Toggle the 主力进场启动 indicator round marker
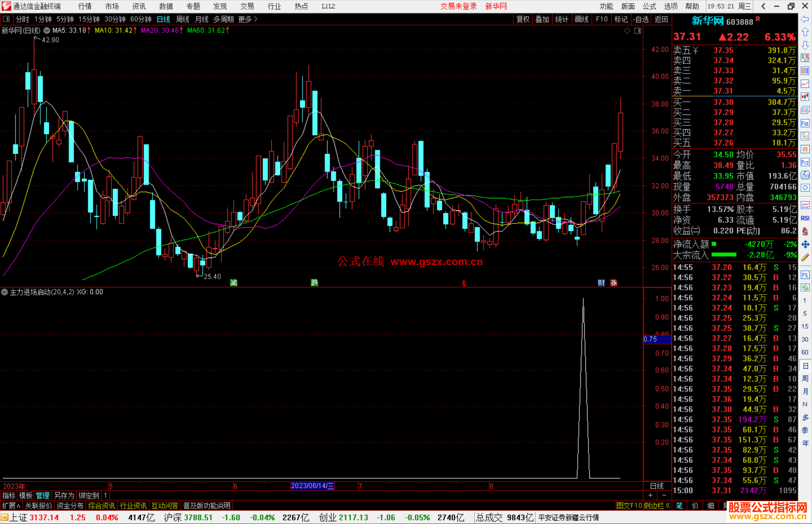 click(5, 292)
